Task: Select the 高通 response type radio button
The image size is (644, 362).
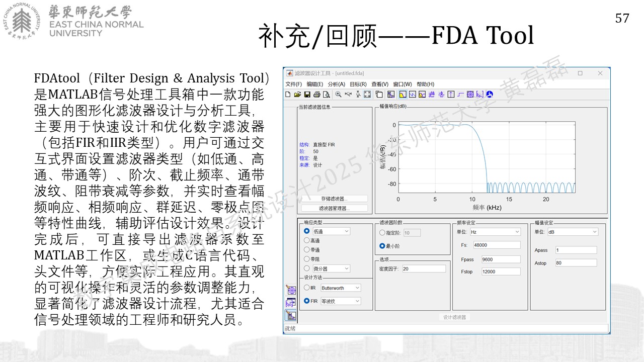Action: click(307, 240)
